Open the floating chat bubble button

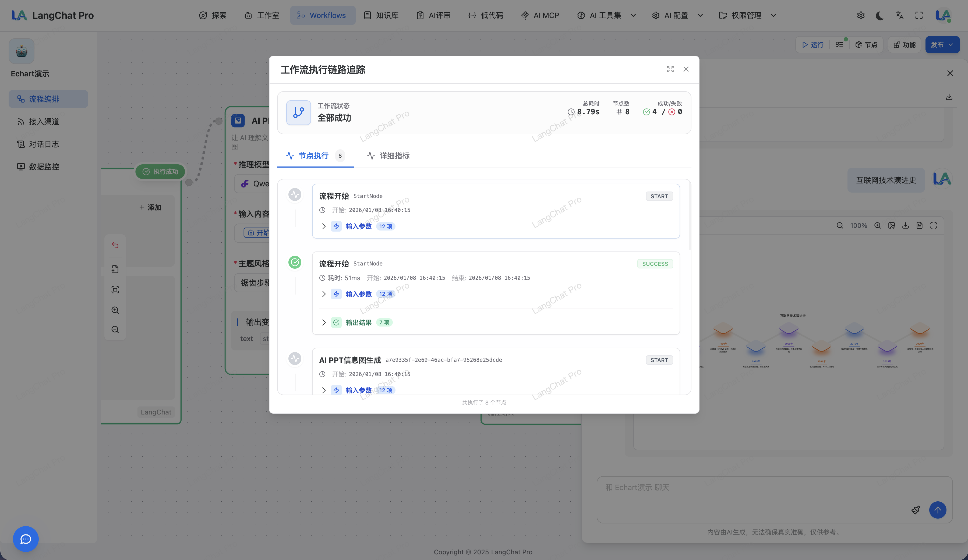[26, 539]
